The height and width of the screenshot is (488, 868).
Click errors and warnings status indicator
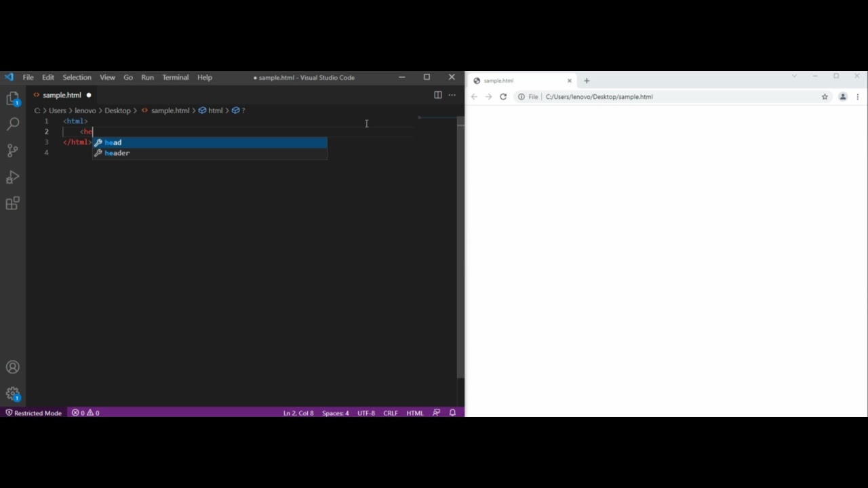tap(85, 413)
